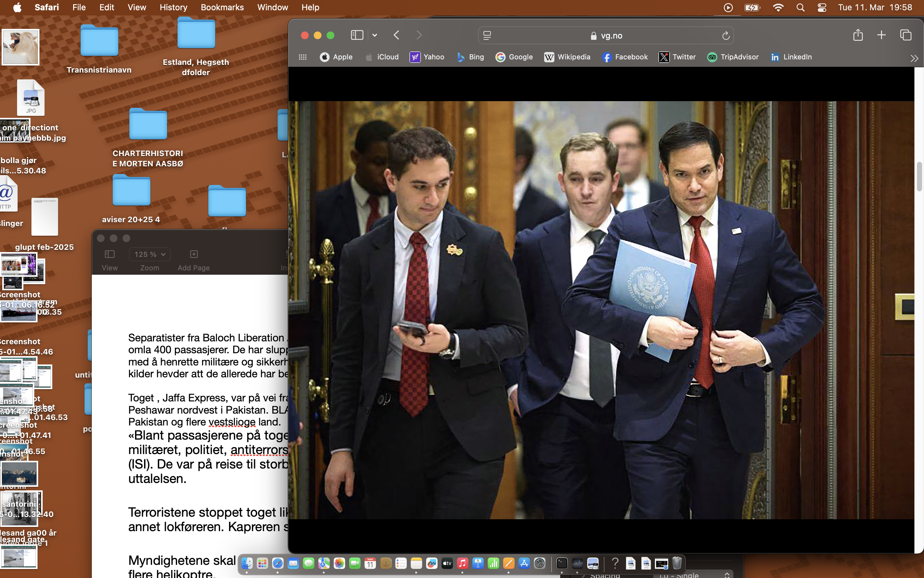Open the Yahoo bookmark
Screen dimensions: 924x578
click(427, 57)
